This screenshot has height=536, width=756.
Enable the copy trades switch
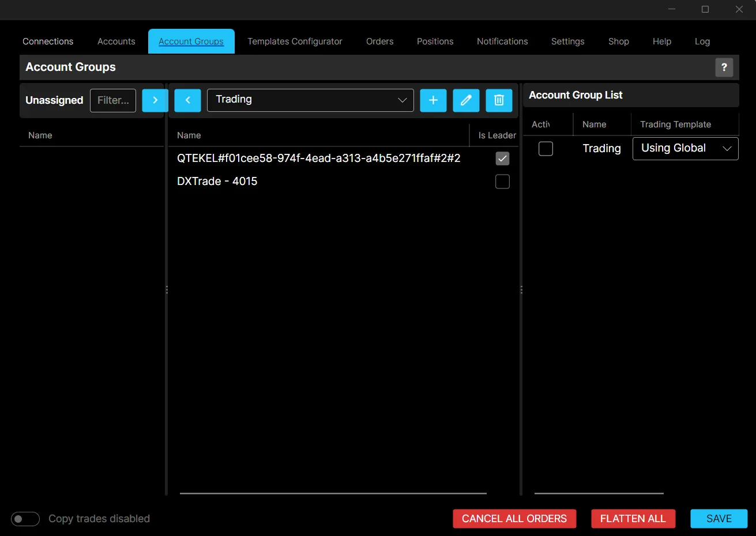point(25,519)
